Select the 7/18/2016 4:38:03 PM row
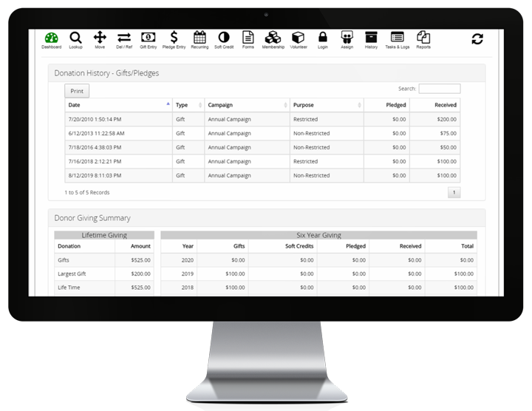Viewport: 532px width, 411px height. (x=262, y=147)
